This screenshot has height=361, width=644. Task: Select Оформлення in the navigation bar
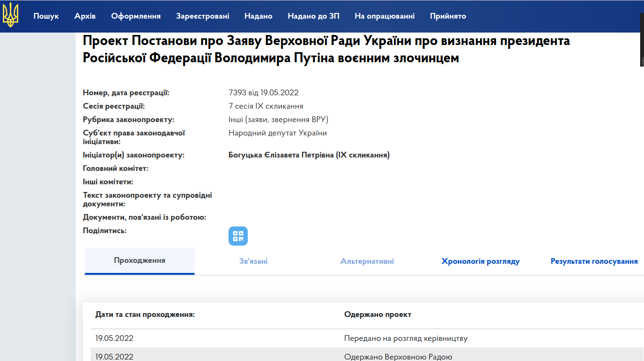pyautogui.click(x=136, y=16)
